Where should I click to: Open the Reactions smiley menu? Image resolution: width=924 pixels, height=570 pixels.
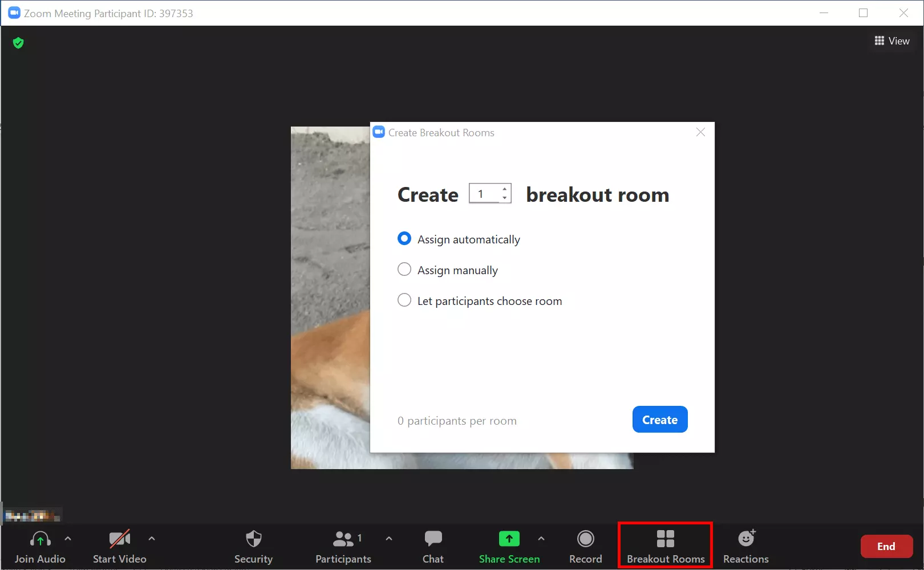(746, 547)
